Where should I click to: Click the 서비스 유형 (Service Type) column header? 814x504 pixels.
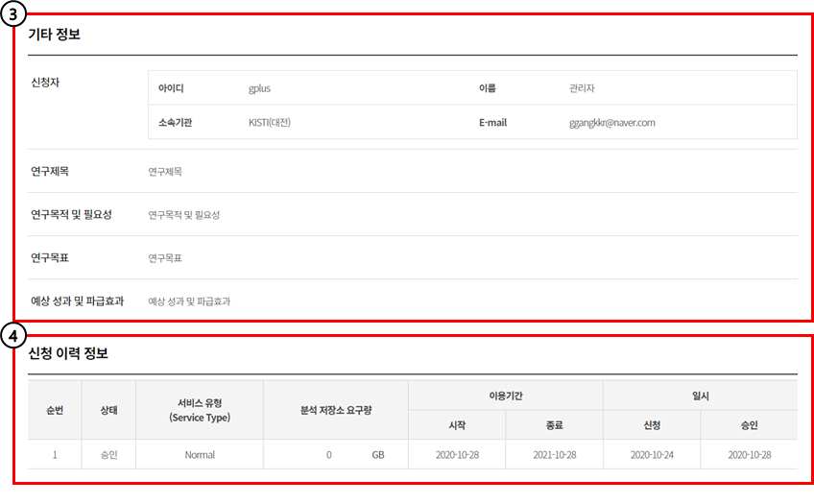pyautogui.click(x=200, y=410)
